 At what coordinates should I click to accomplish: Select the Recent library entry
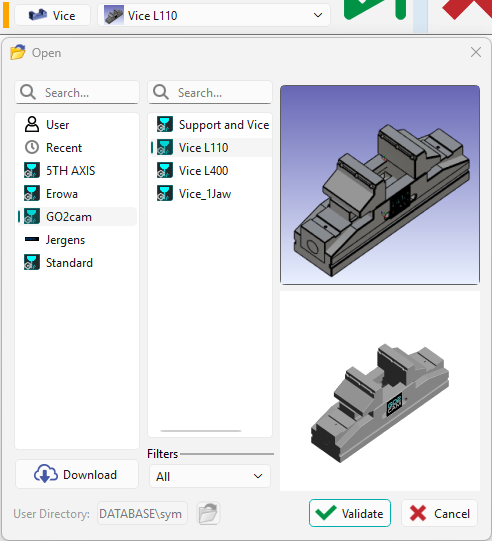coord(77,148)
